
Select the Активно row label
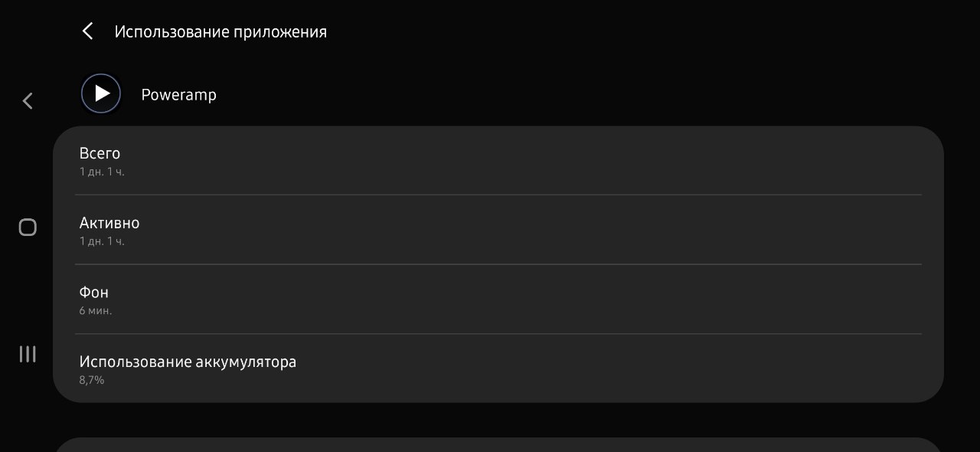click(109, 223)
